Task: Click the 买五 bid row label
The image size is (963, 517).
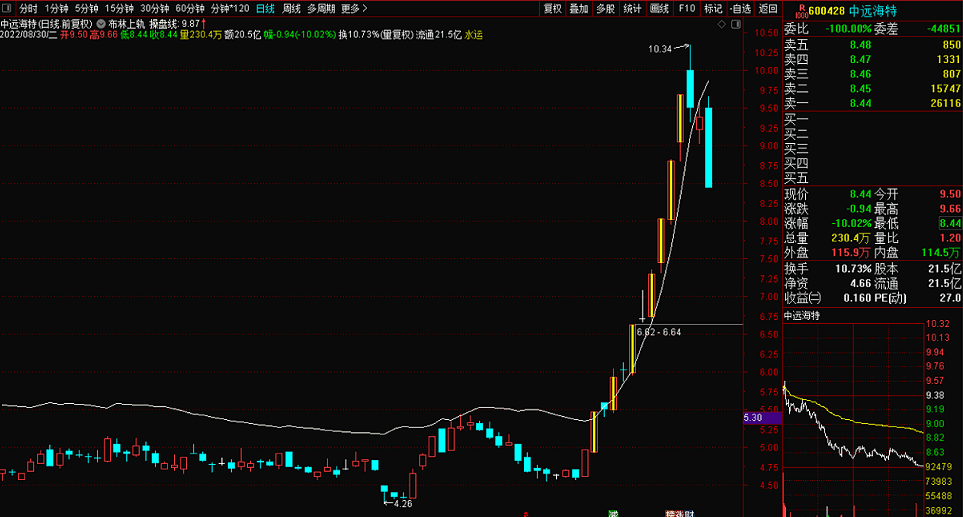Action: click(x=796, y=179)
